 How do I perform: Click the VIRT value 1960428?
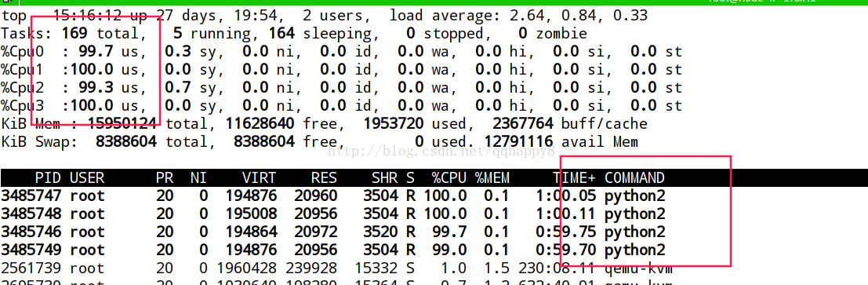click(246, 269)
